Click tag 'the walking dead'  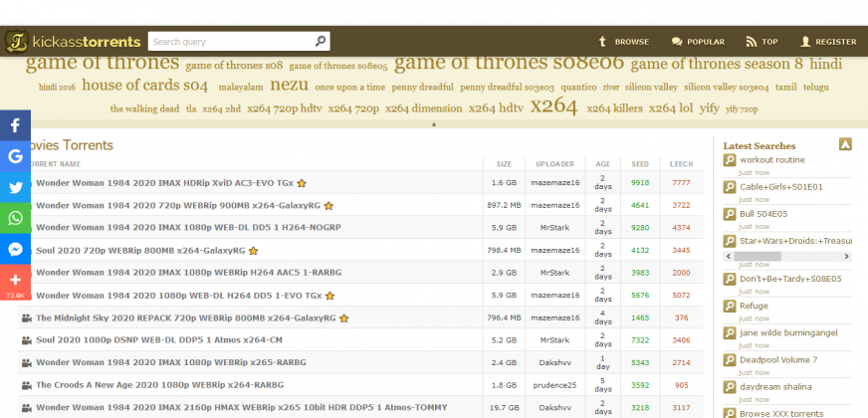(145, 108)
